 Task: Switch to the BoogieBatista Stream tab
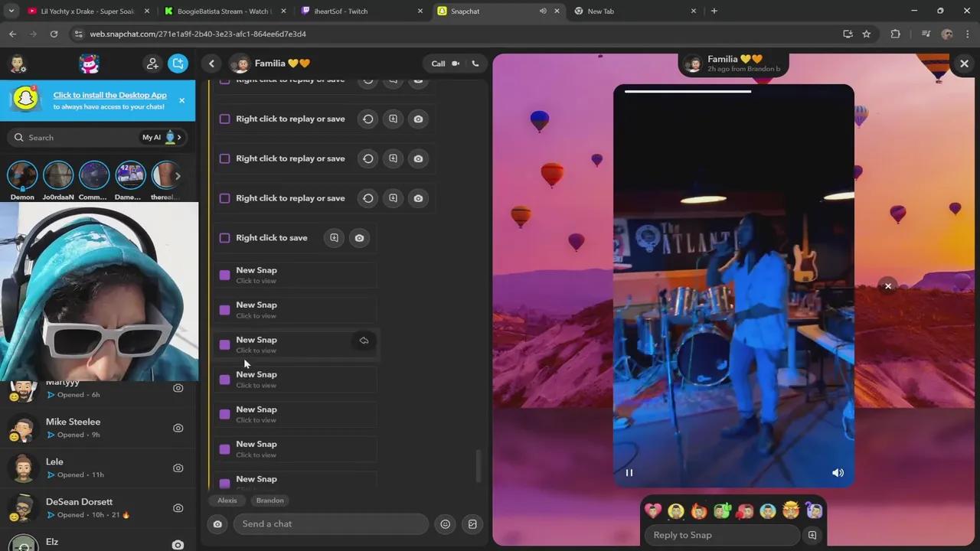(x=223, y=11)
